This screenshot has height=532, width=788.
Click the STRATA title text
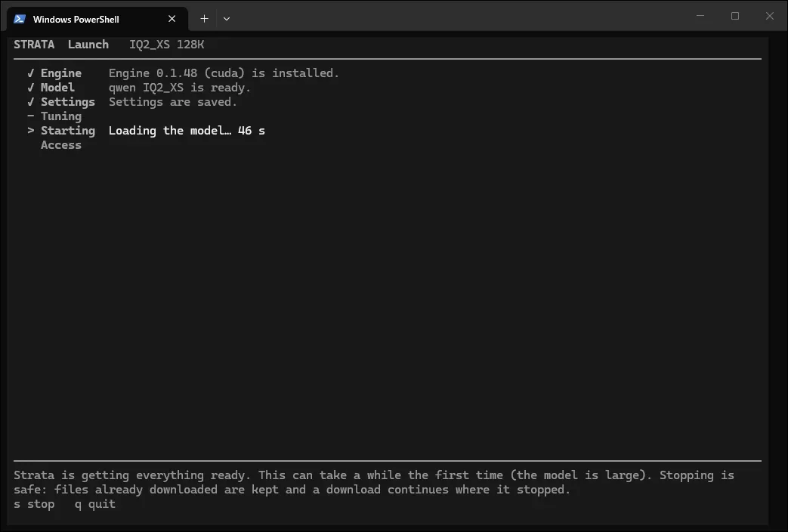click(34, 45)
